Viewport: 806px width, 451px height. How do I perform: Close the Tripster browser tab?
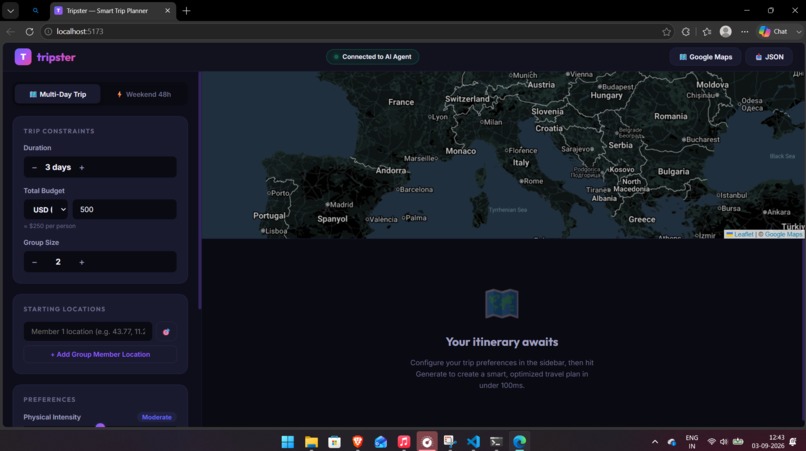point(168,10)
